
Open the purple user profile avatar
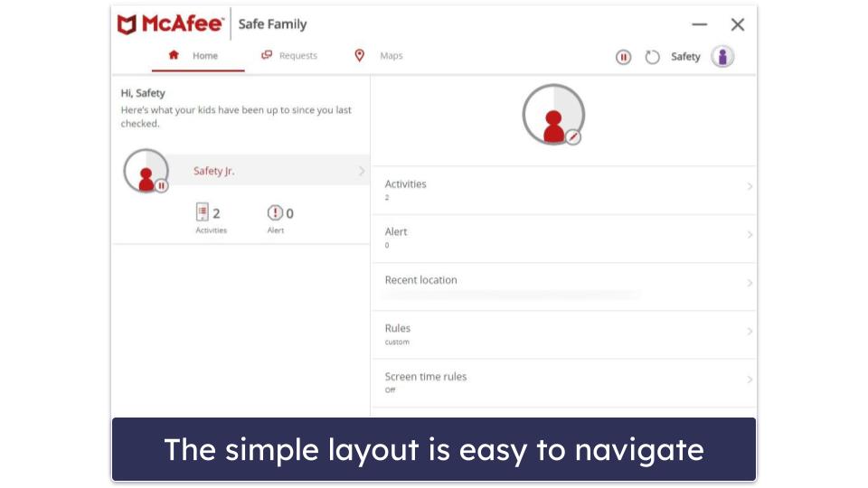722,56
